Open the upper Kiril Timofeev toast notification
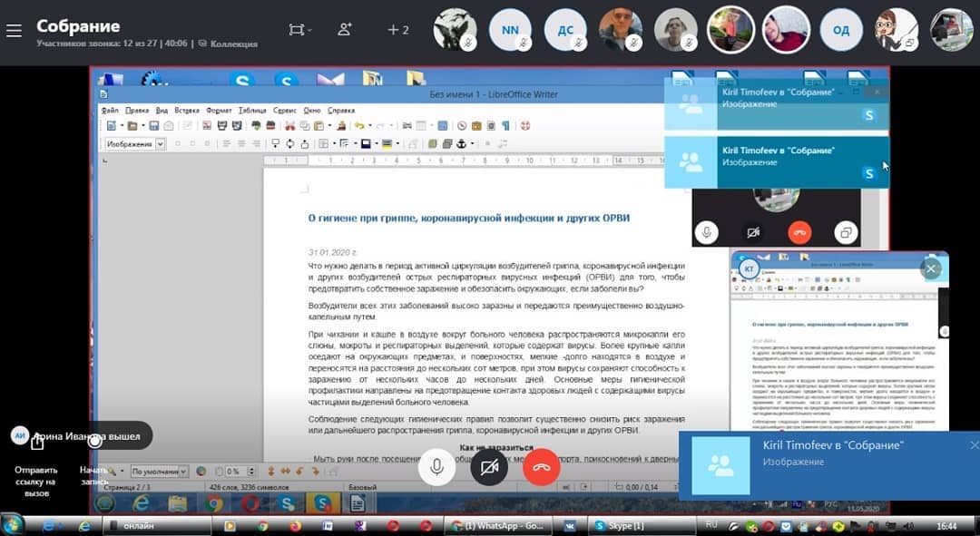 pos(776,103)
